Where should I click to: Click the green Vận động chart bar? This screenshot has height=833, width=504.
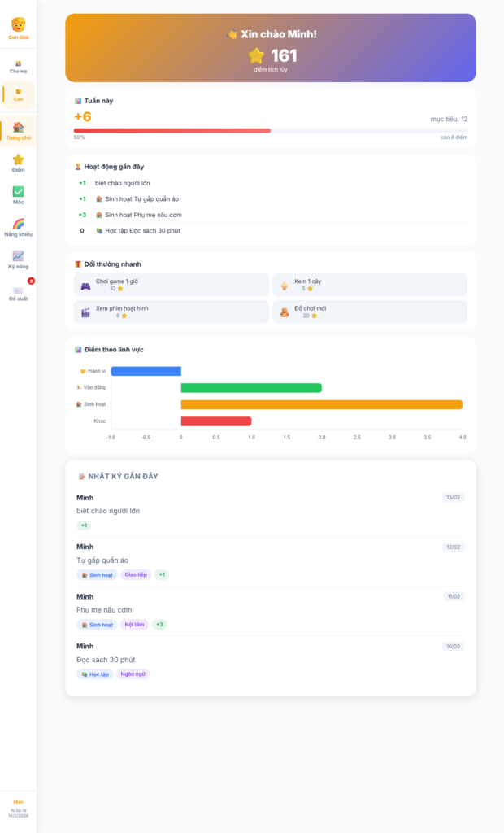(x=251, y=387)
